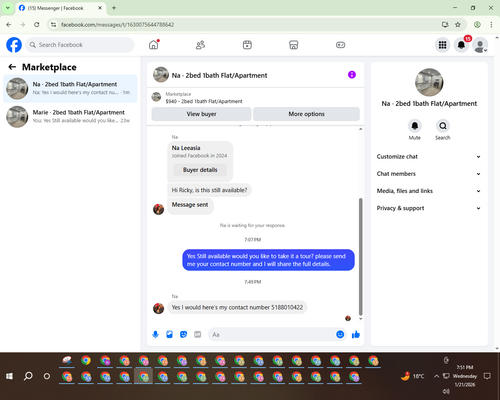Click the Search Facebook field

tap(80, 45)
